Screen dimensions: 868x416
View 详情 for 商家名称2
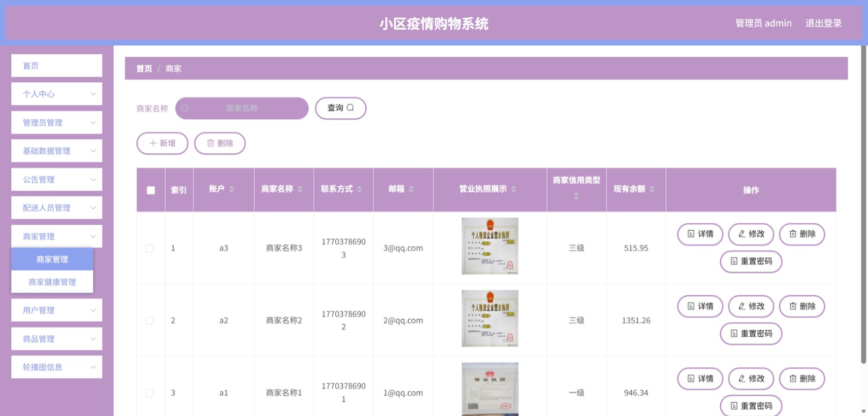(x=700, y=307)
